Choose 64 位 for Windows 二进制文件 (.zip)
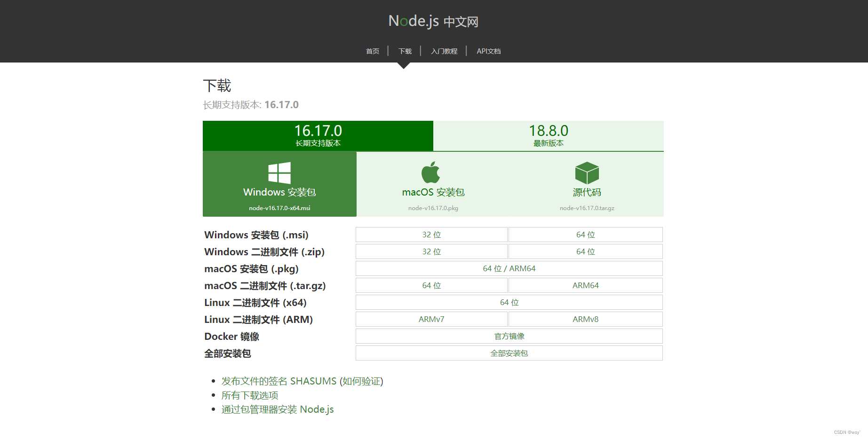868x439 pixels. point(586,251)
